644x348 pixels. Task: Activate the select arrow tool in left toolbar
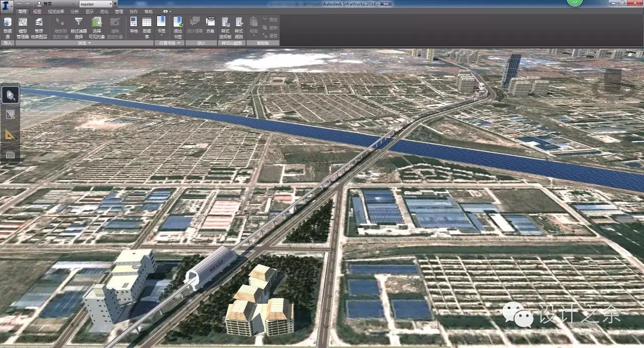pos(11,95)
